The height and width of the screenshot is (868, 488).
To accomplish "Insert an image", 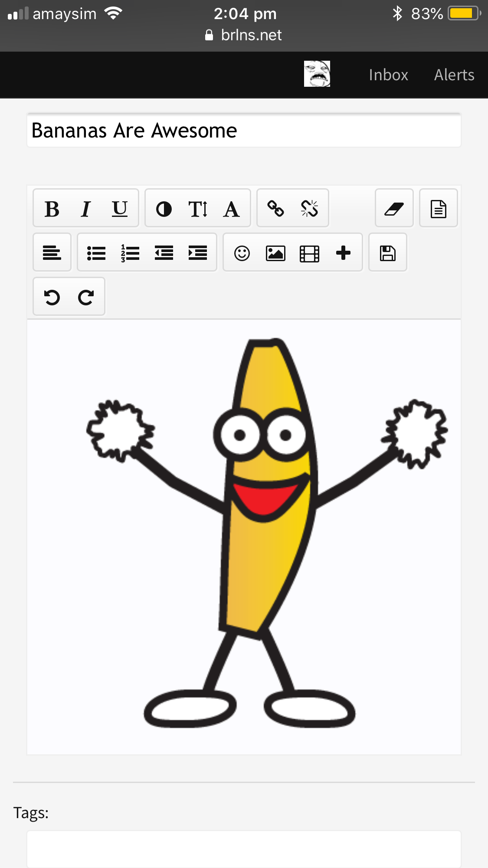I will tap(276, 253).
